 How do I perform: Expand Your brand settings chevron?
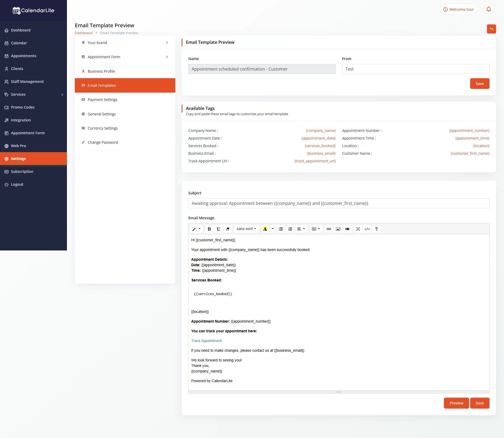pos(167,42)
